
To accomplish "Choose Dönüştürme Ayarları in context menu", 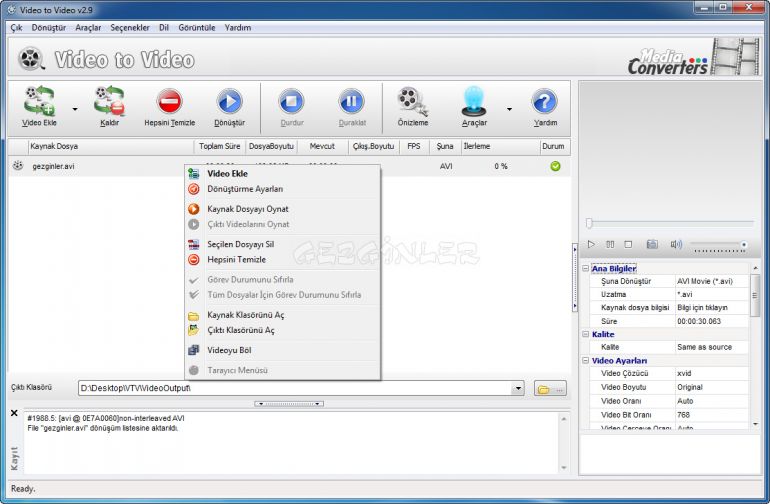I will 282,189.
